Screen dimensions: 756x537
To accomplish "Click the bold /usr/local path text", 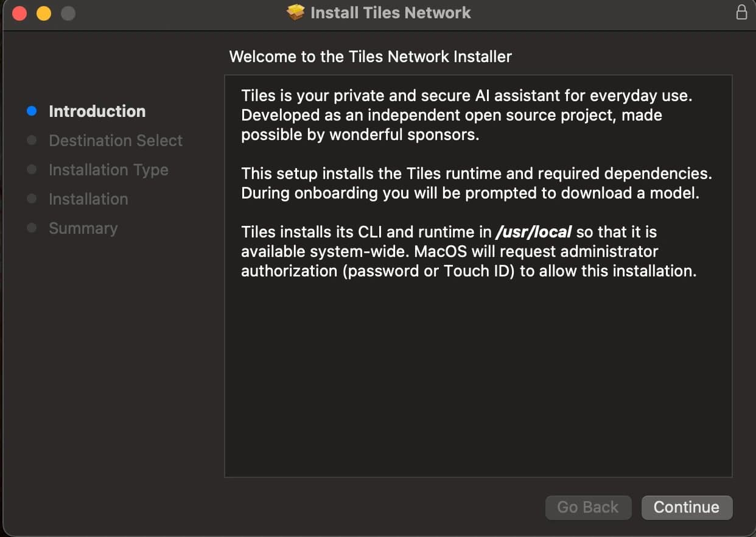I will (534, 232).
